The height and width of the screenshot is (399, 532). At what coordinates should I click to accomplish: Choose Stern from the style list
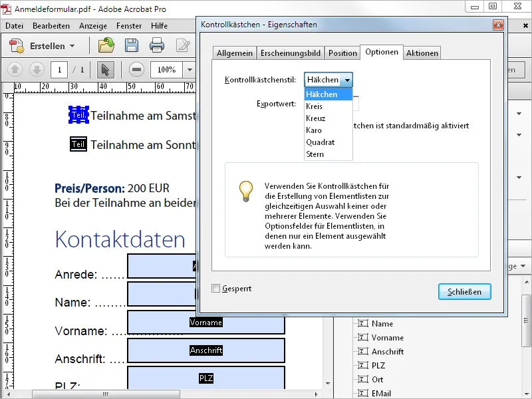328,154
